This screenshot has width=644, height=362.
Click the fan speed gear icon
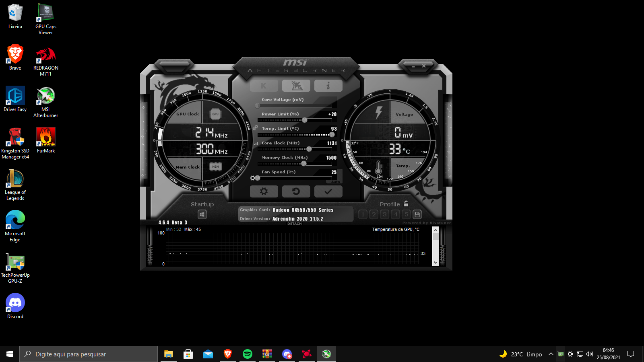[252, 178]
